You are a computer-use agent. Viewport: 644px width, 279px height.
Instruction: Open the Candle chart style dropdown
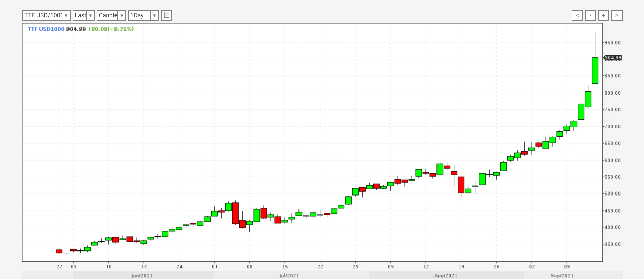111,15
